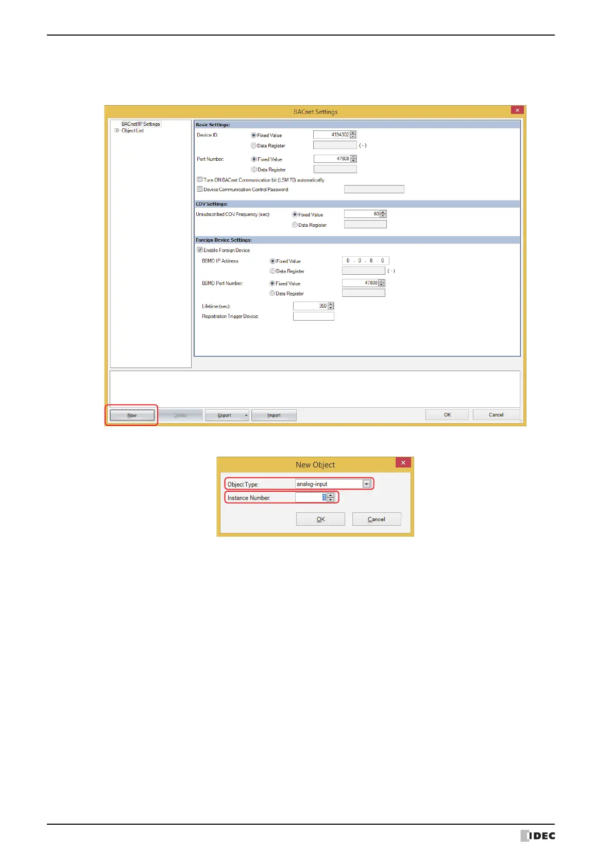Screen dimensions: 613x868
Task: Select Data Register for BBMD IP Address
Action: tap(273, 271)
